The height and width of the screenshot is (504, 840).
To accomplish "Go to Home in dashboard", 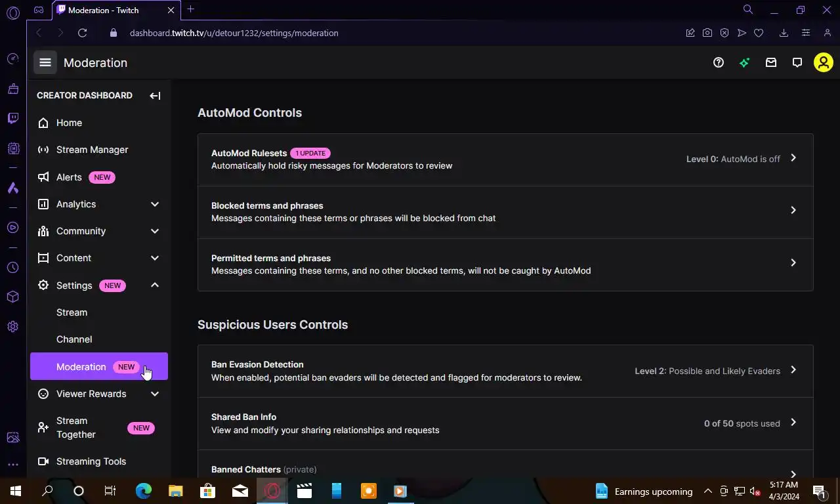I will [x=99, y=123].
